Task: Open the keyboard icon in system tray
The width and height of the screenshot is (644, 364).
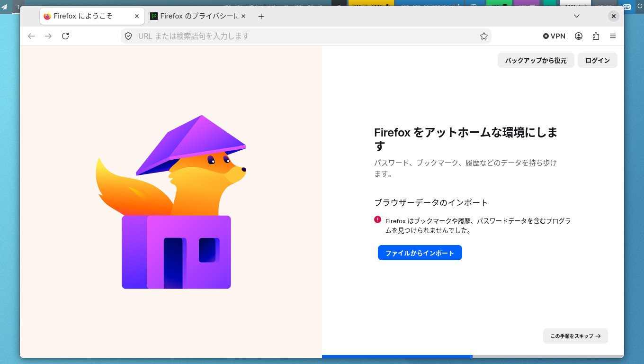Action: click(627, 7)
